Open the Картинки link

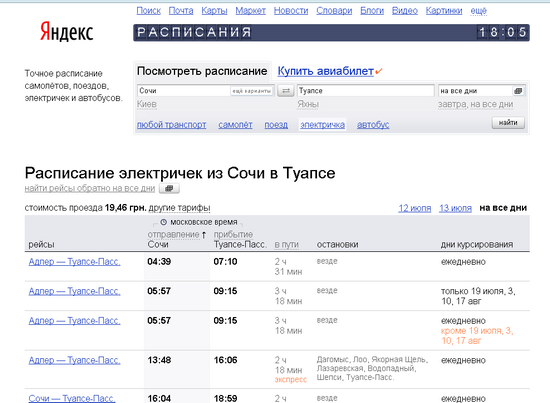click(444, 11)
